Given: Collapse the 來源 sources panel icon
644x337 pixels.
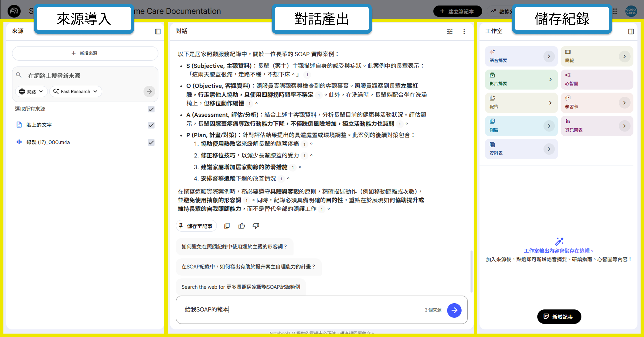Looking at the screenshot, I should pyautogui.click(x=157, y=32).
